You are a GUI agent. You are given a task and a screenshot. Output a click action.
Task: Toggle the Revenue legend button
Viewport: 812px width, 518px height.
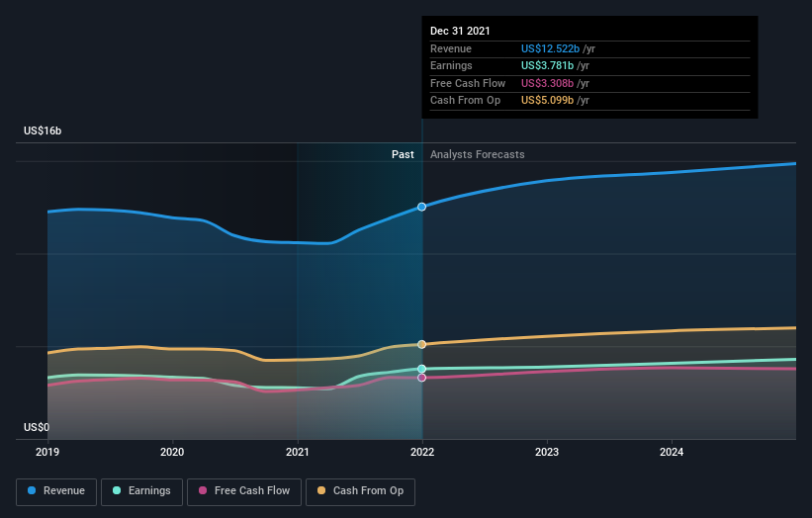tap(56, 491)
